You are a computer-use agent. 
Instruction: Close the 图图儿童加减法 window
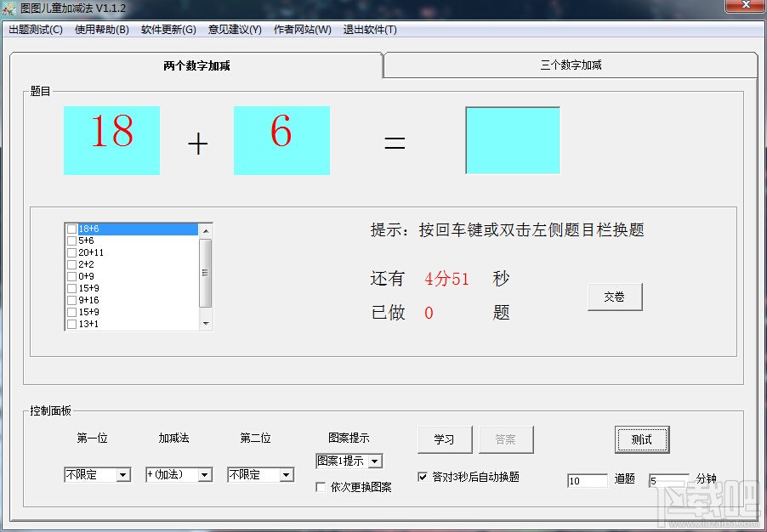[x=745, y=6]
